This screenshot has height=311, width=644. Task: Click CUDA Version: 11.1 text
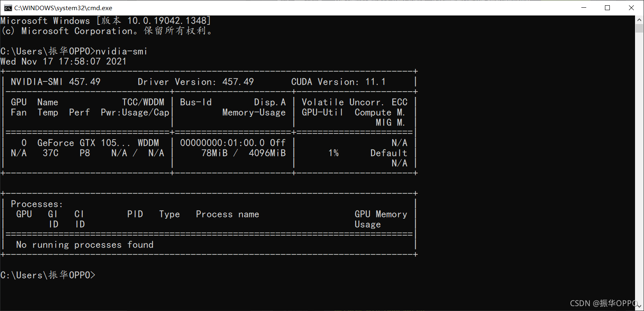pos(338,82)
